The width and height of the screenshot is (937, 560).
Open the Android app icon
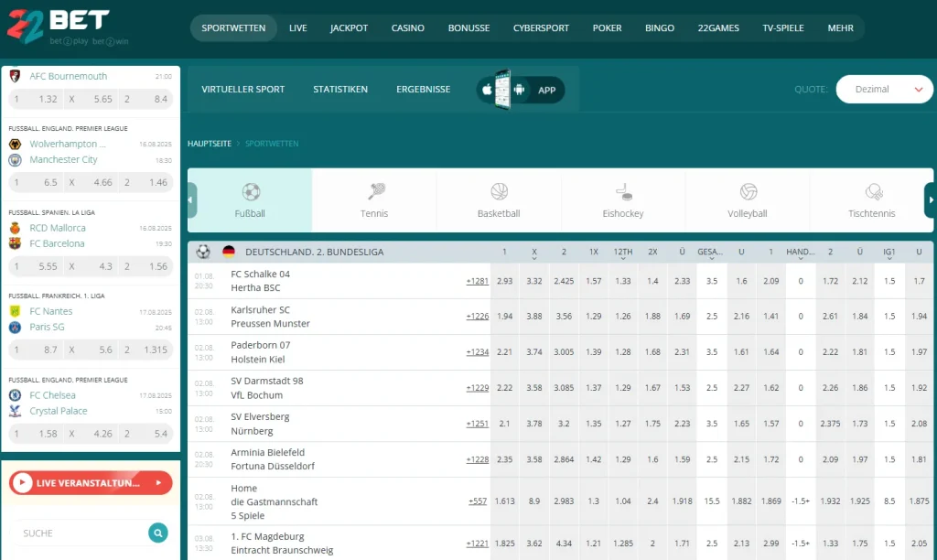tap(519, 90)
